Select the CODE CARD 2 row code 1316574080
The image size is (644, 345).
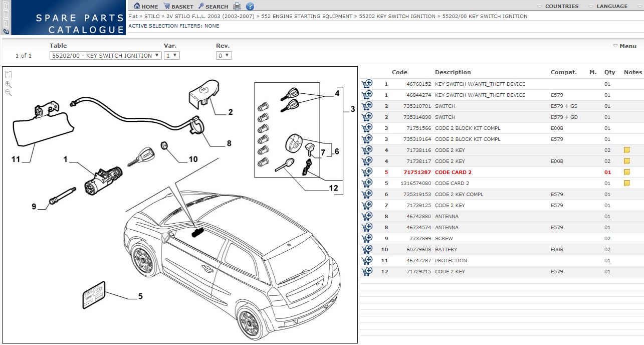501,183
